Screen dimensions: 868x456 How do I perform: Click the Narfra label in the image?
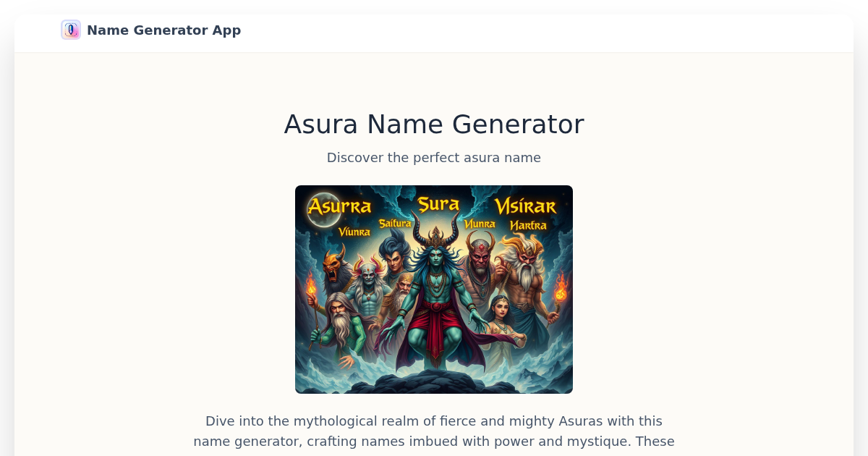[x=528, y=226]
